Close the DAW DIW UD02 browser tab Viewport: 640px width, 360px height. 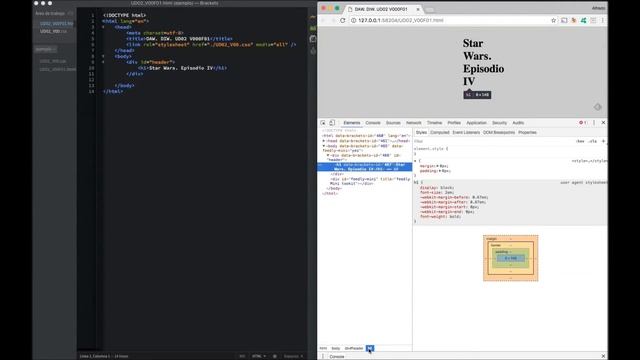click(x=418, y=9)
